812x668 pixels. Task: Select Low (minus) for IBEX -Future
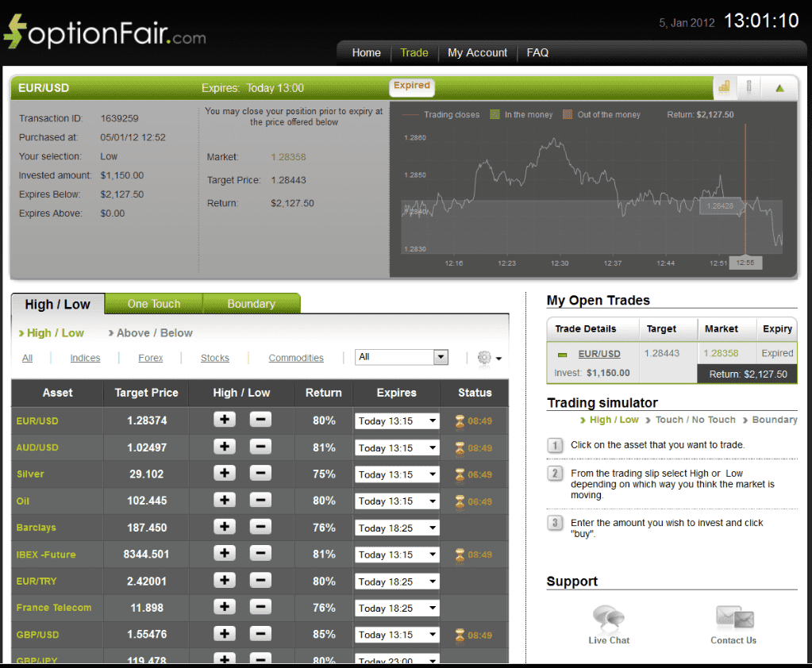(x=260, y=553)
